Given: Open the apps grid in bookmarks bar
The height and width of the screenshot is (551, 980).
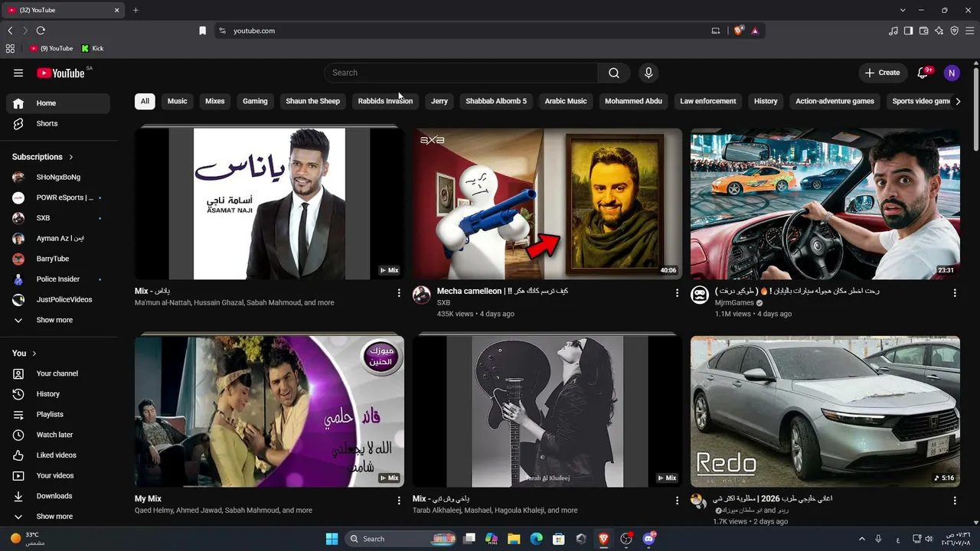Looking at the screenshot, I should click(x=10, y=48).
